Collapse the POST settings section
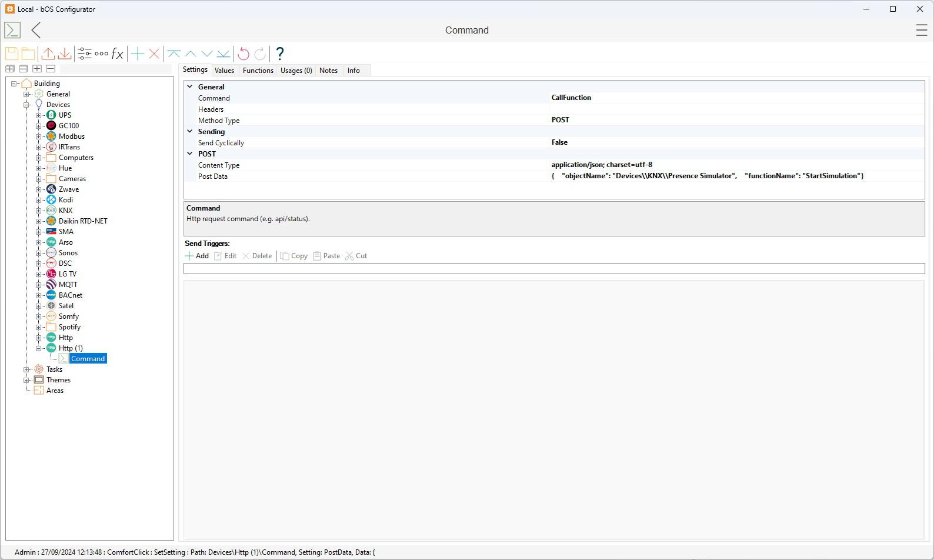The height and width of the screenshot is (560, 934). [x=190, y=154]
